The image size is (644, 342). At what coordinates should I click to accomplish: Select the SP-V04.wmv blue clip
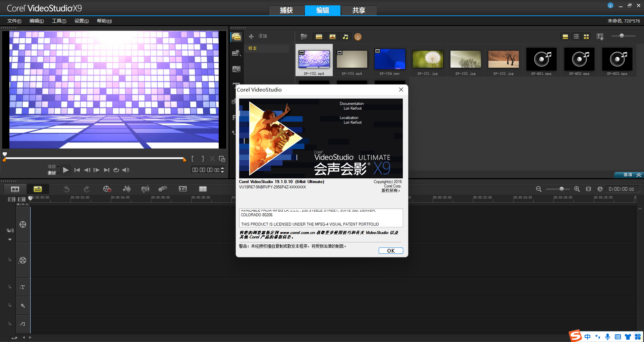(x=390, y=60)
